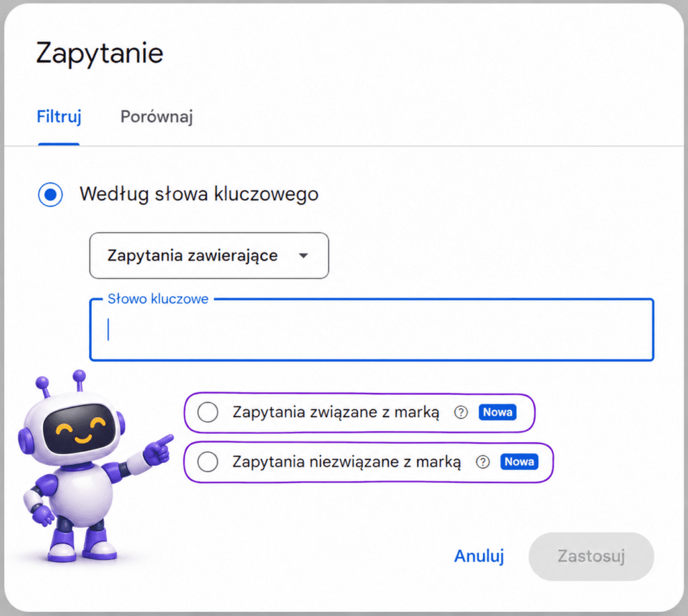Viewport: 688px width, 616px height.
Task: Open help icon for Zapytania niezwiązane z marką
Action: (482, 462)
